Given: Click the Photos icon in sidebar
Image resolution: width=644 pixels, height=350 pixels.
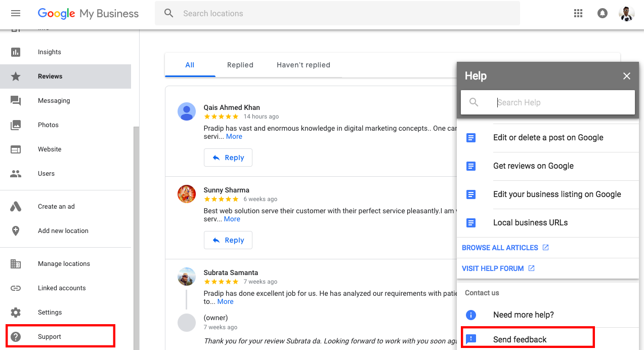Looking at the screenshot, I should pyautogui.click(x=16, y=125).
